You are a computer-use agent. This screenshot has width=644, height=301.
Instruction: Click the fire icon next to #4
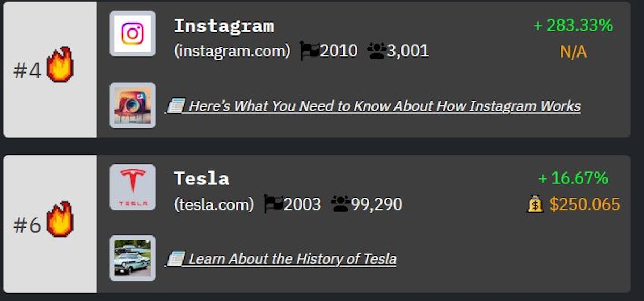(59, 64)
